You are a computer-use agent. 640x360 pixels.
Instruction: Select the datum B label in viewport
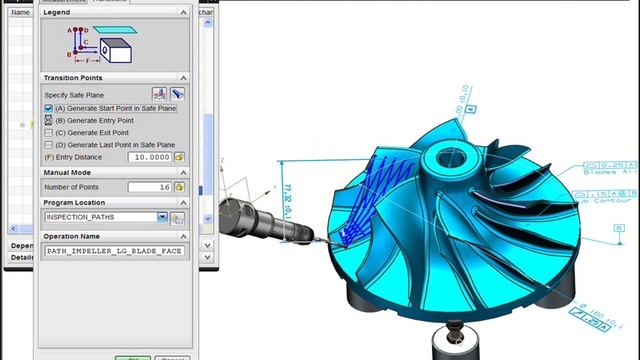pos(619,228)
